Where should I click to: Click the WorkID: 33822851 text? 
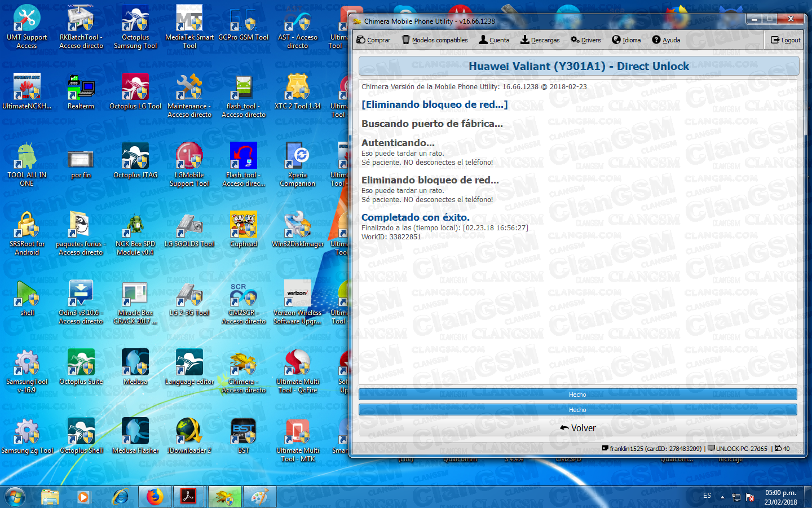[391, 237]
